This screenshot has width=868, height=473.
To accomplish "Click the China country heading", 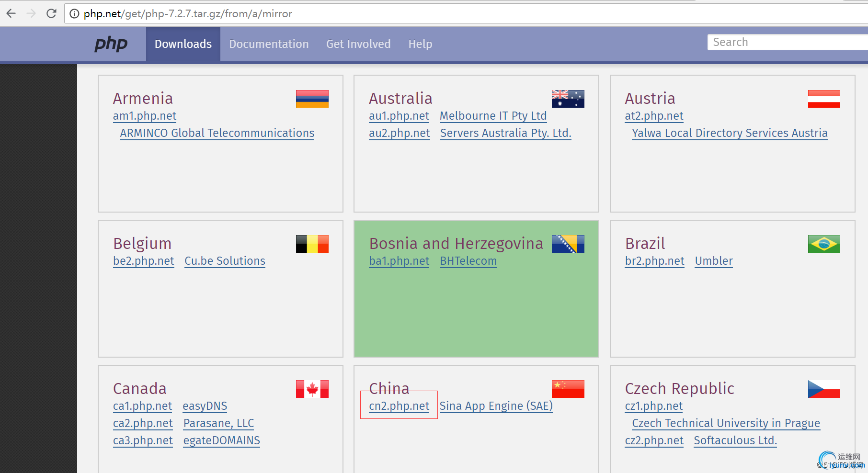I will pos(389,388).
